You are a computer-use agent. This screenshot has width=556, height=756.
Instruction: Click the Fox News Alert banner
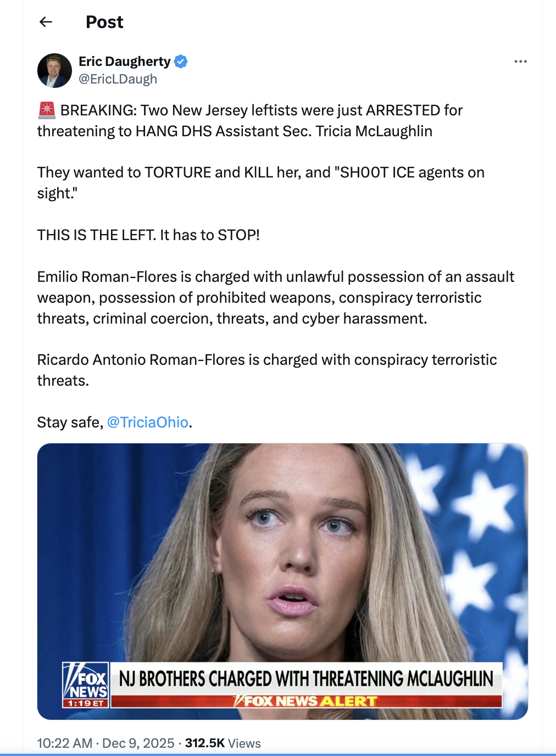coord(307,701)
